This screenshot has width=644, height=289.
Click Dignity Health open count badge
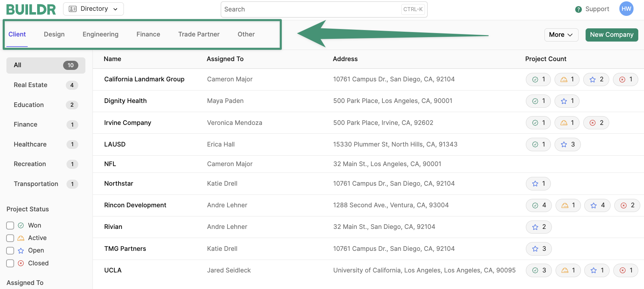pyautogui.click(x=567, y=101)
